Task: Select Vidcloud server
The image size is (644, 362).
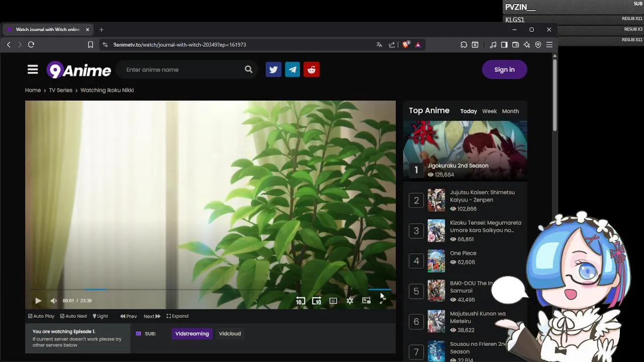Action: click(x=230, y=334)
